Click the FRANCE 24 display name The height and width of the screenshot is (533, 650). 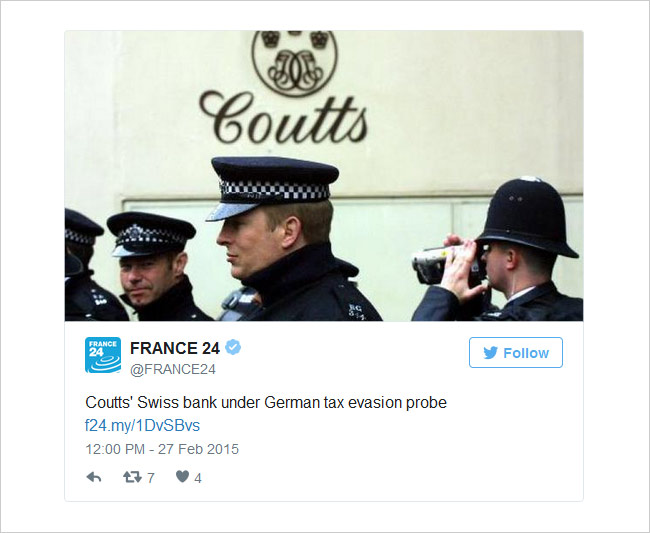175,348
